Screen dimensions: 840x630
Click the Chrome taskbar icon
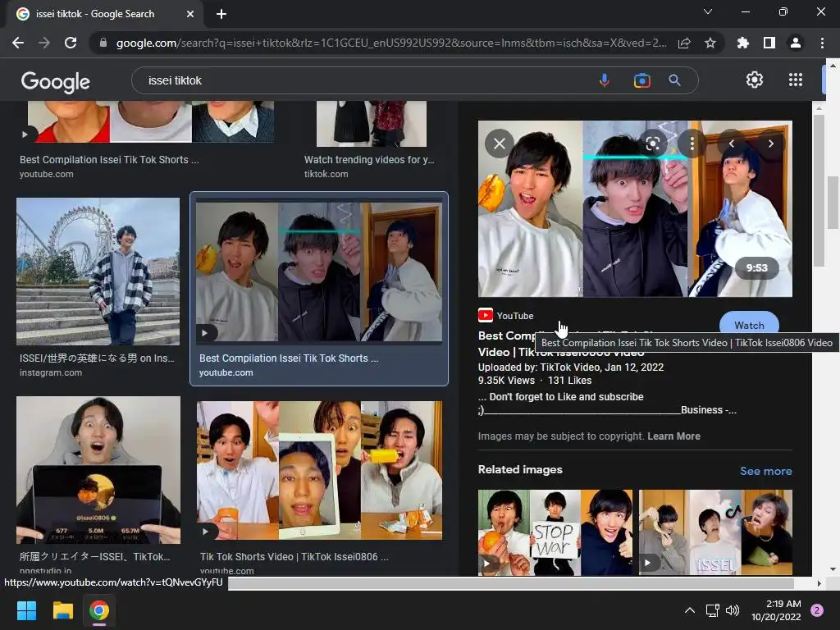click(x=99, y=610)
